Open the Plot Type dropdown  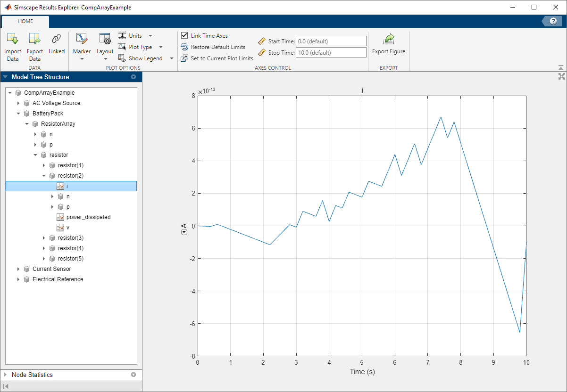click(161, 47)
